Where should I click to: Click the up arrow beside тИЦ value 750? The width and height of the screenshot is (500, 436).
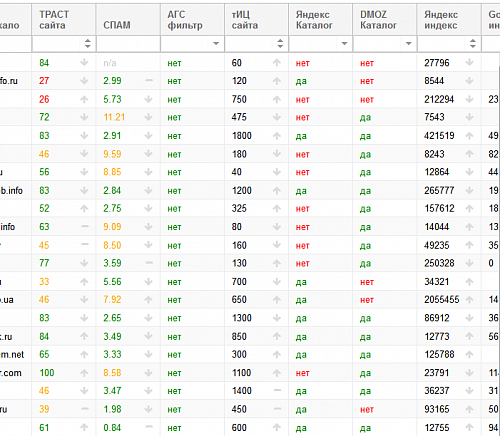(x=277, y=99)
